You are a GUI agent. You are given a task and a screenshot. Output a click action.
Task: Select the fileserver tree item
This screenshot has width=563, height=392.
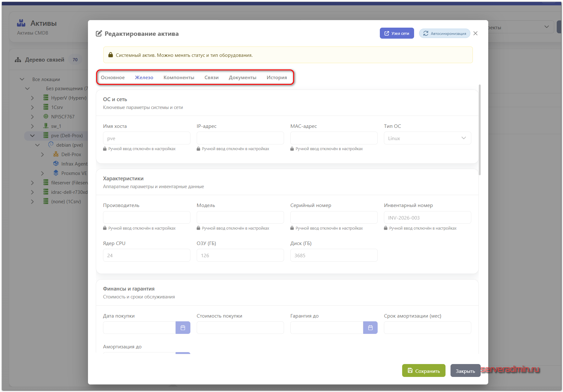69,183
